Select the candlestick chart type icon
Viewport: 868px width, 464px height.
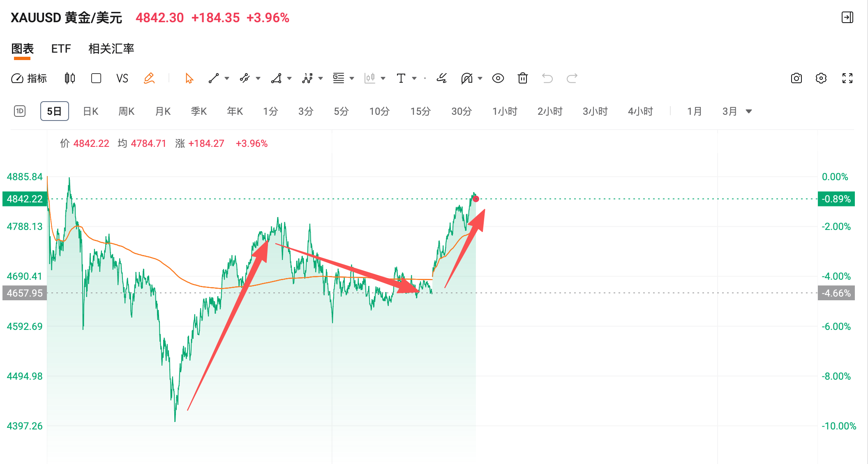[x=69, y=78]
